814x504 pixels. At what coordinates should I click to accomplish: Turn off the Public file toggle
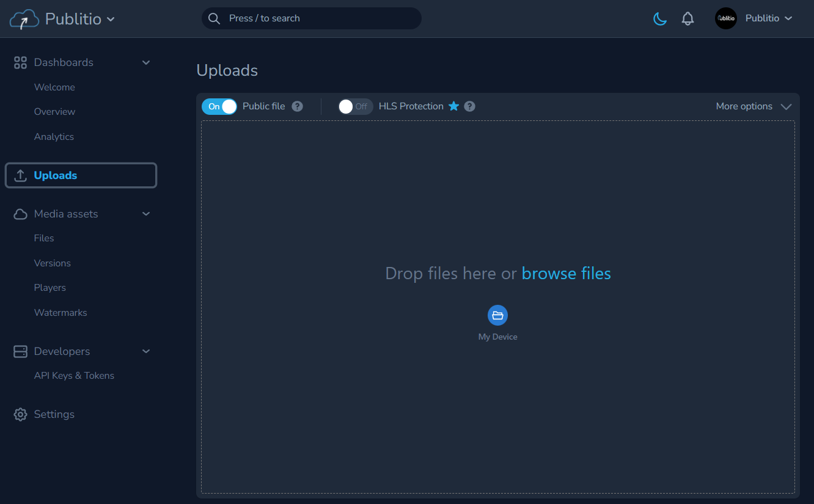pyautogui.click(x=219, y=106)
